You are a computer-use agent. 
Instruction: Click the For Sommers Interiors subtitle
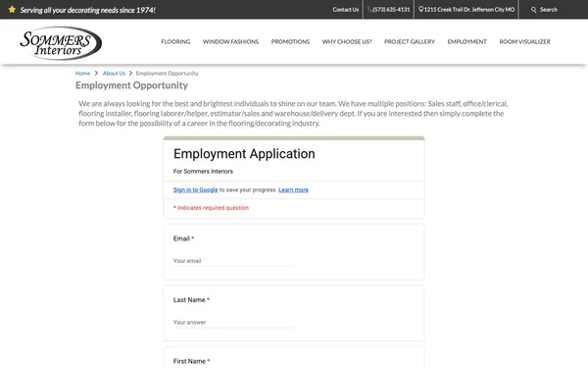203,171
